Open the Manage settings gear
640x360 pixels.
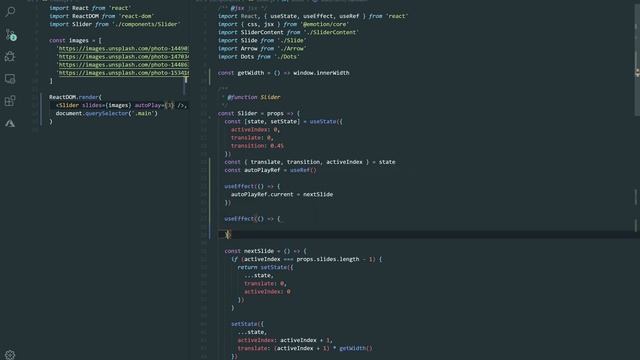(x=10, y=355)
